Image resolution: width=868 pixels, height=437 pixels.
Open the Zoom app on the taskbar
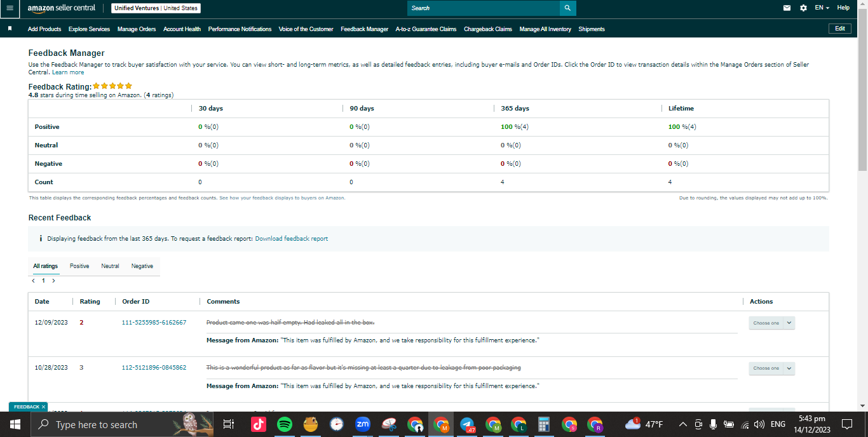pyautogui.click(x=363, y=424)
